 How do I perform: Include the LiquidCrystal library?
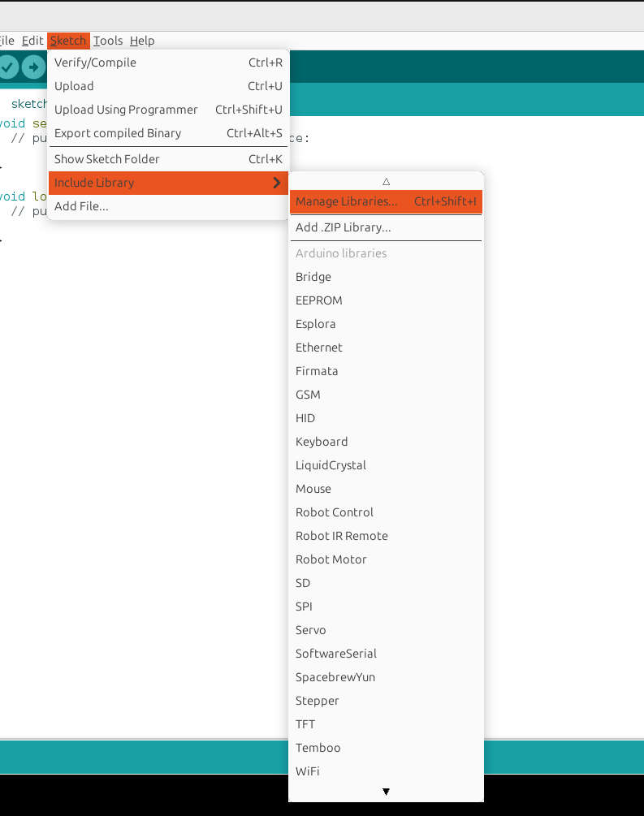tap(386, 465)
